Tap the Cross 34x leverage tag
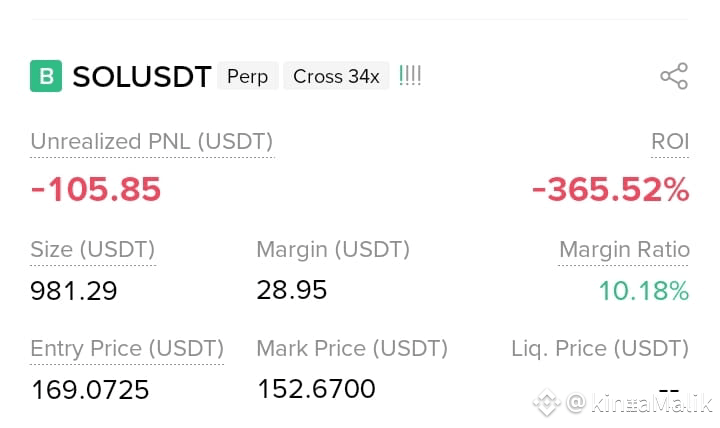 (336, 76)
